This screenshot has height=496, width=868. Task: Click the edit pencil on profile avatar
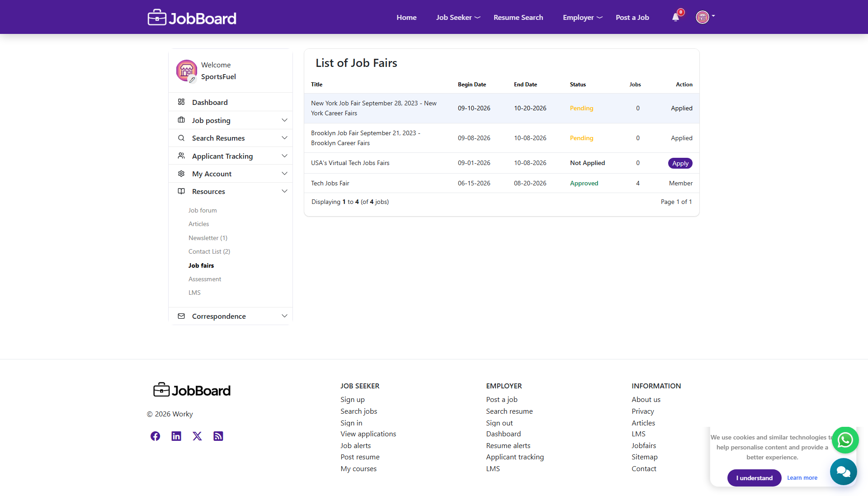192,80
